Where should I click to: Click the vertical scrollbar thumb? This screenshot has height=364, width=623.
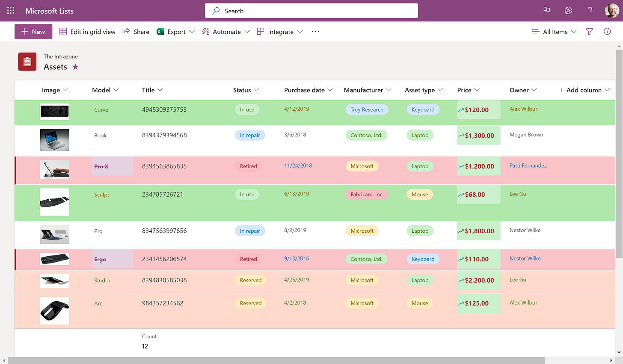coord(619,154)
